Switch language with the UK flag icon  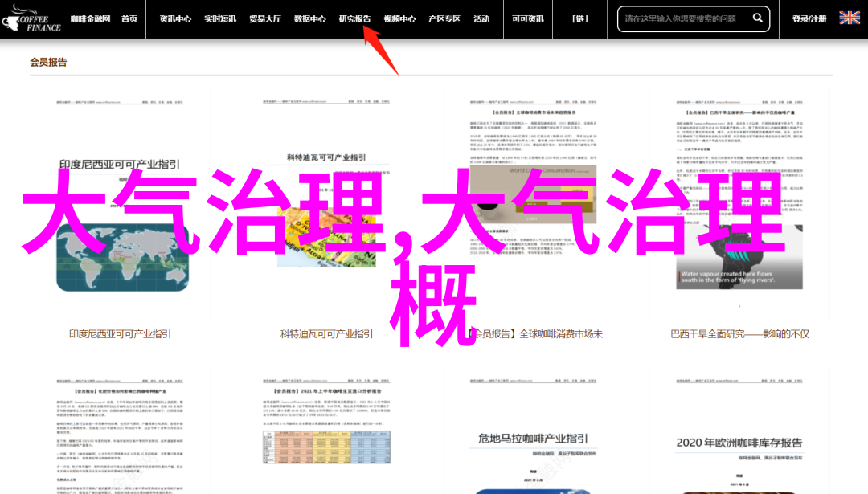[850, 18]
